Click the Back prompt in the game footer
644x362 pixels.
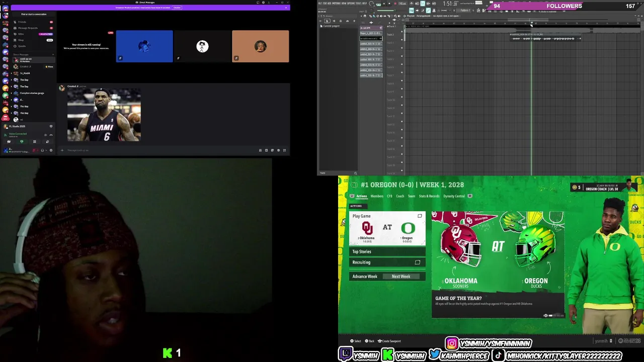point(370,341)
